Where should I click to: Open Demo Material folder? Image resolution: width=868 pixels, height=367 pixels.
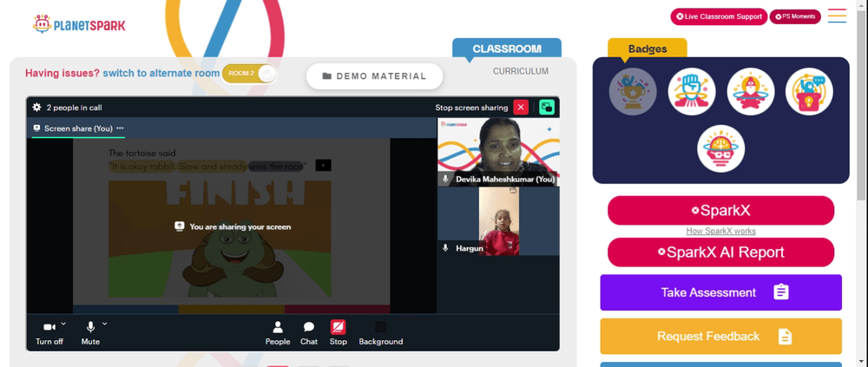tap(374, 76)
